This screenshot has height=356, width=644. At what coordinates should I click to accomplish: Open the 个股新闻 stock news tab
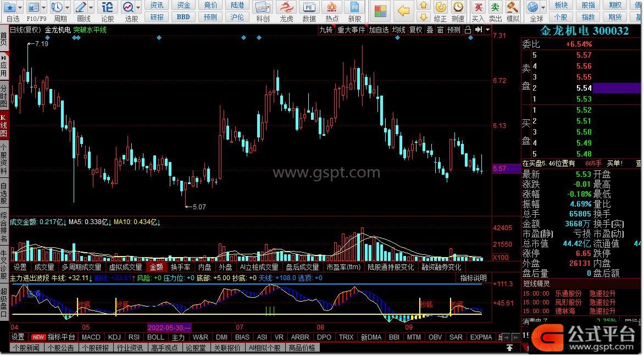click(26, 348)
